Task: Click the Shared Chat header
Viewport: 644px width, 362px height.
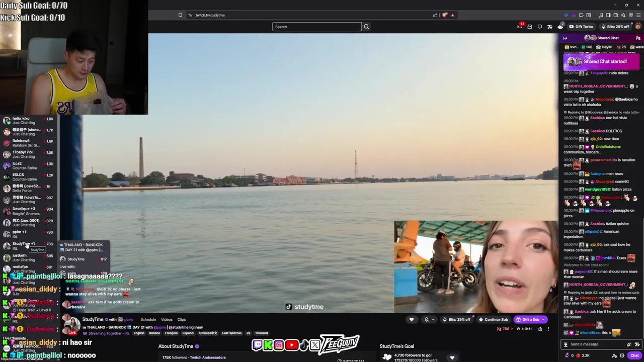Action: (x=602, y=38)
